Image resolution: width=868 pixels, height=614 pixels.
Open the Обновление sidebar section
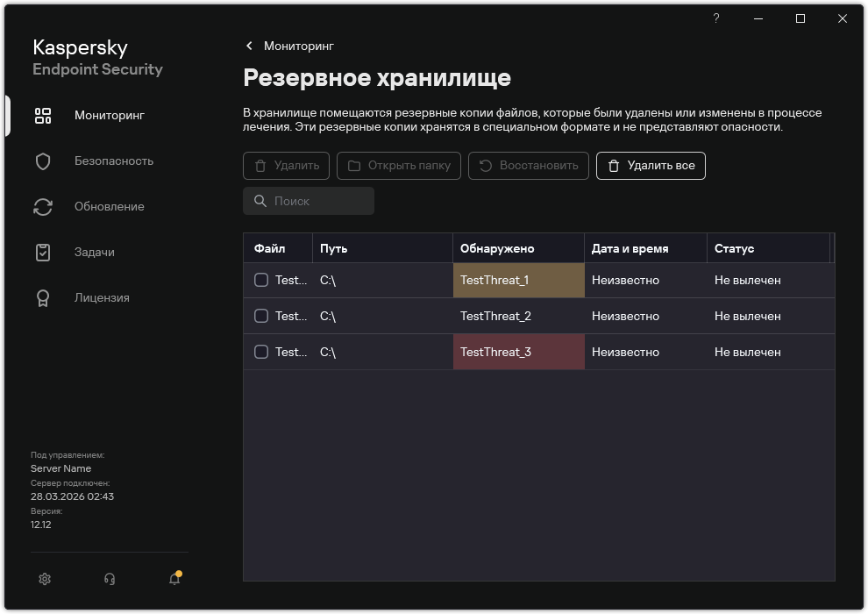click(x=109, y=206)
